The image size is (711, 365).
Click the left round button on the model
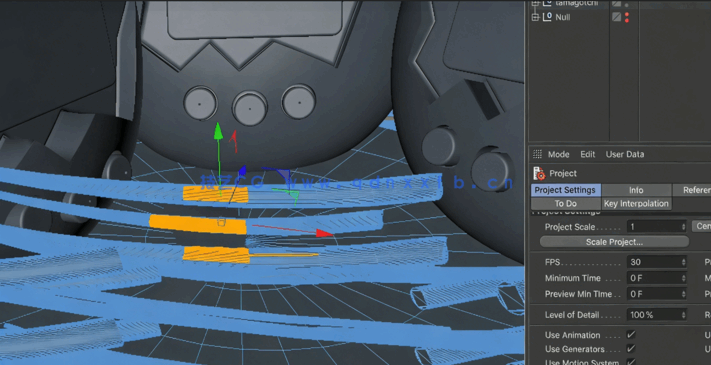(x=200, y=103)
